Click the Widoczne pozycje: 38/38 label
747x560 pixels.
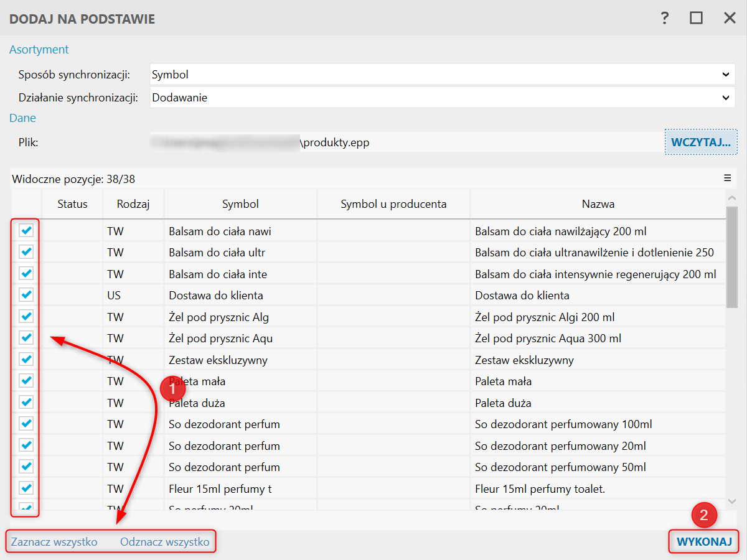point(73,179)
